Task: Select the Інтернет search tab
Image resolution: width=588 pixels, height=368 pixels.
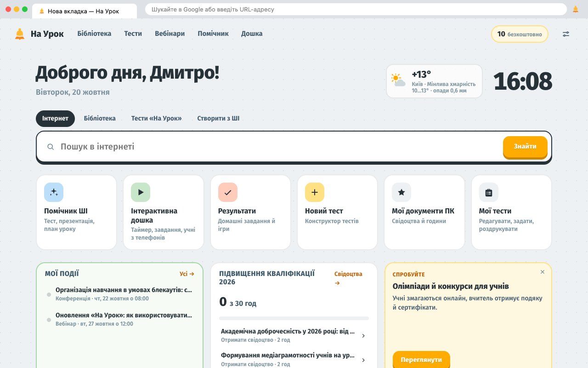Action: click(x=55, y=118)
